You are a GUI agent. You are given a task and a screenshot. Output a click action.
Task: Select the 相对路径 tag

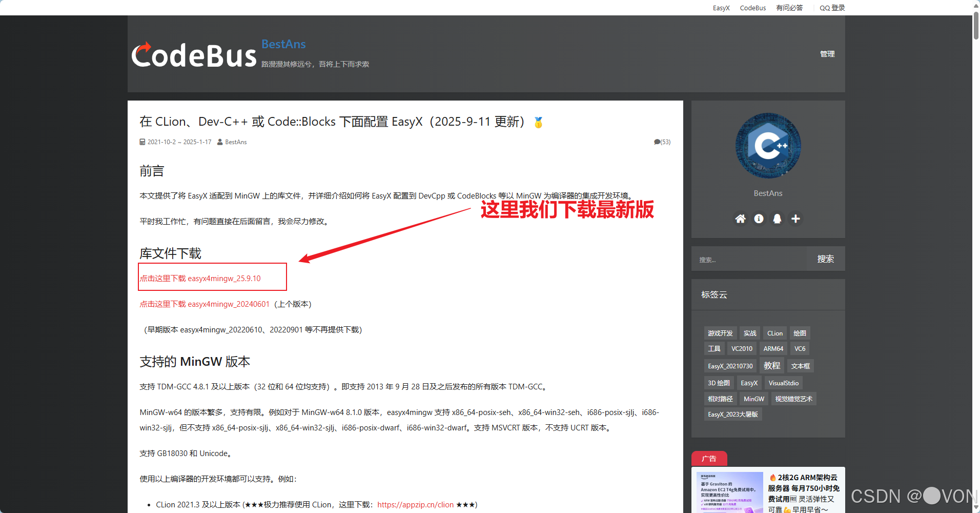(720, 399)
